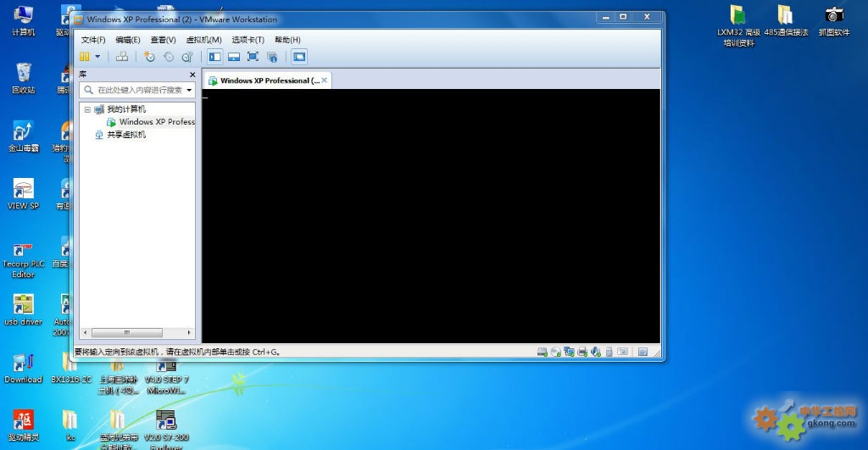Viewport: 868px width, 450px height.
Task: Click the CD/DVD drive status icon
Action: pyautogui.click(x=556, y=352)
